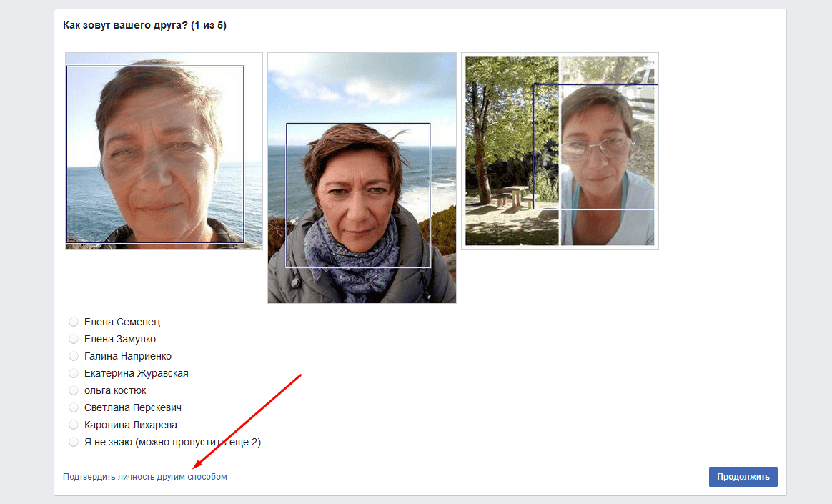This screenshot has height=504, width=832.
Task: Select the Екатерина Журавская option
Action: (74, 373)
